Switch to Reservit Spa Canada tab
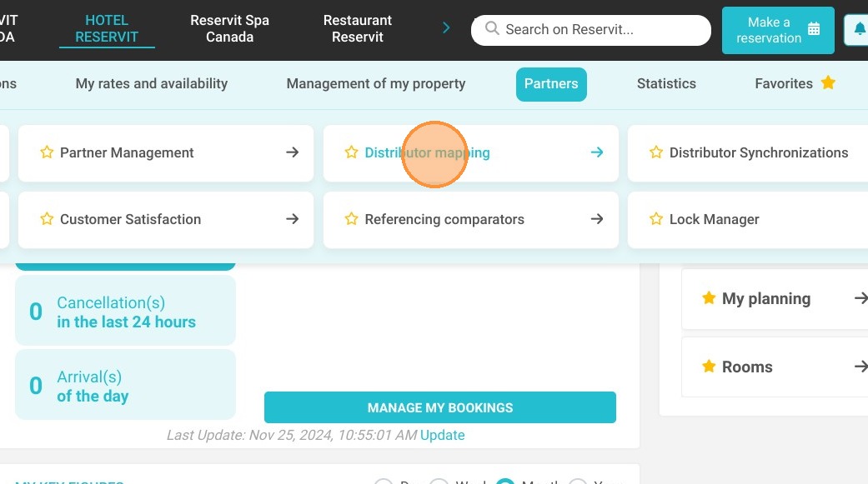The height and width of the screenshot is (484, 868). [230, 29]
